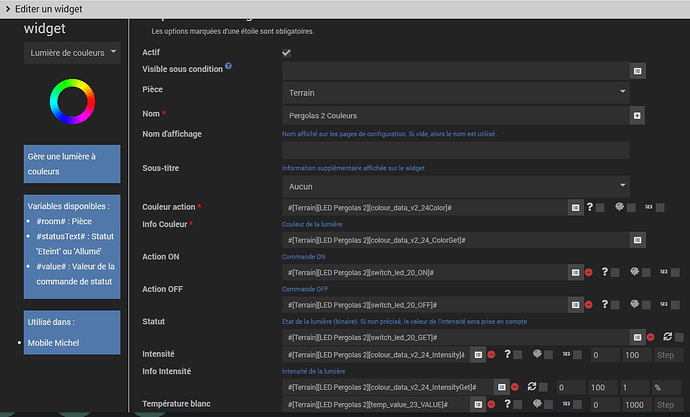The image size is (690, 417).
Task: Open command picker for Couleur action
Action: pos(575,207)
